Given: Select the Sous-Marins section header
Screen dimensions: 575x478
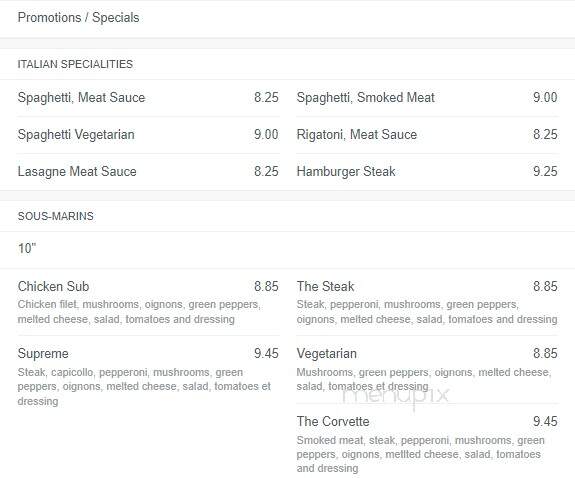Looking at the screenshot, I should [55, 216].
